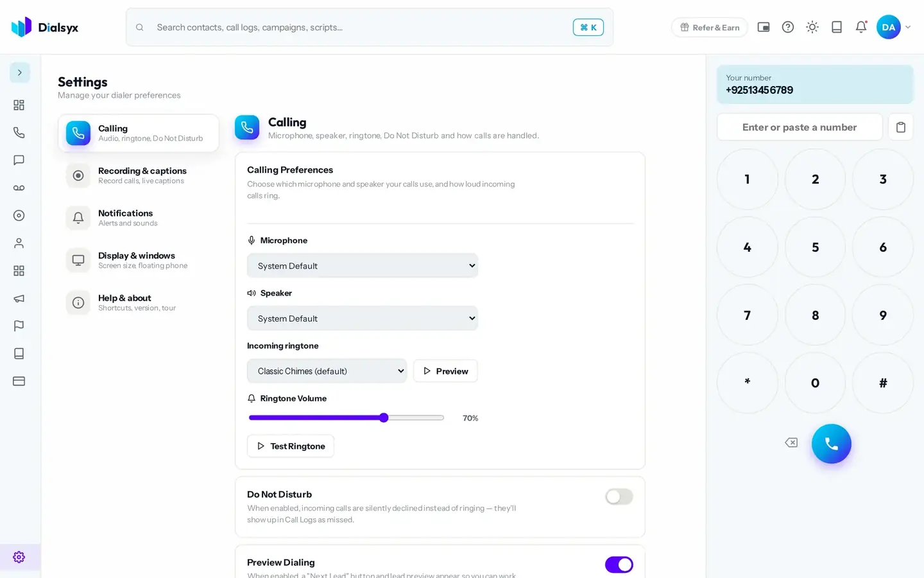Click the blue call button on dialpad
Screen dimensions: 924x578
832,444
